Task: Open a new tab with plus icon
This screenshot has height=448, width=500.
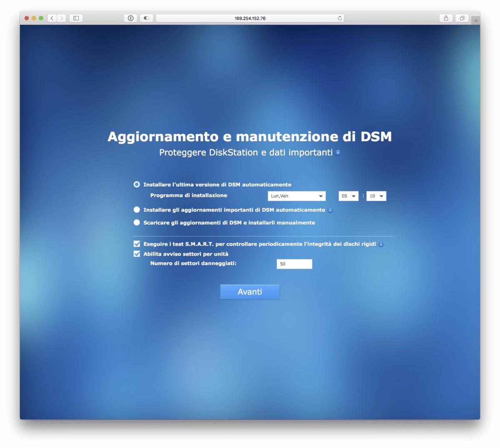Action: coord(475,20)
